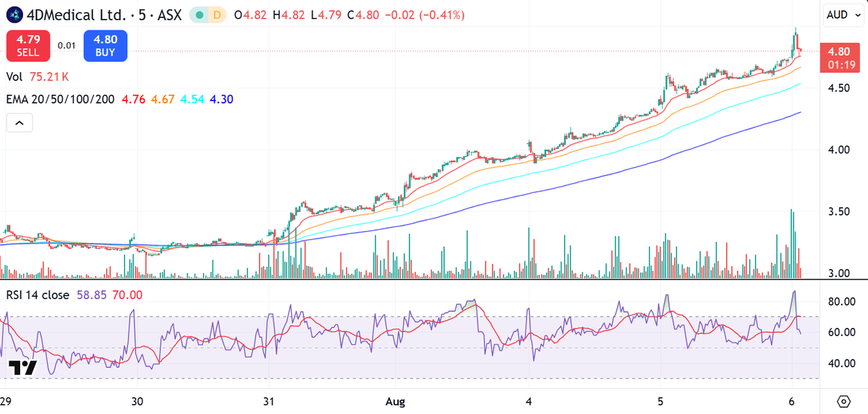The height and width of the screenshot is (414, 868).
Task: Open the 4DMedical Ltd. symbol search
Action: click(77, 14)
